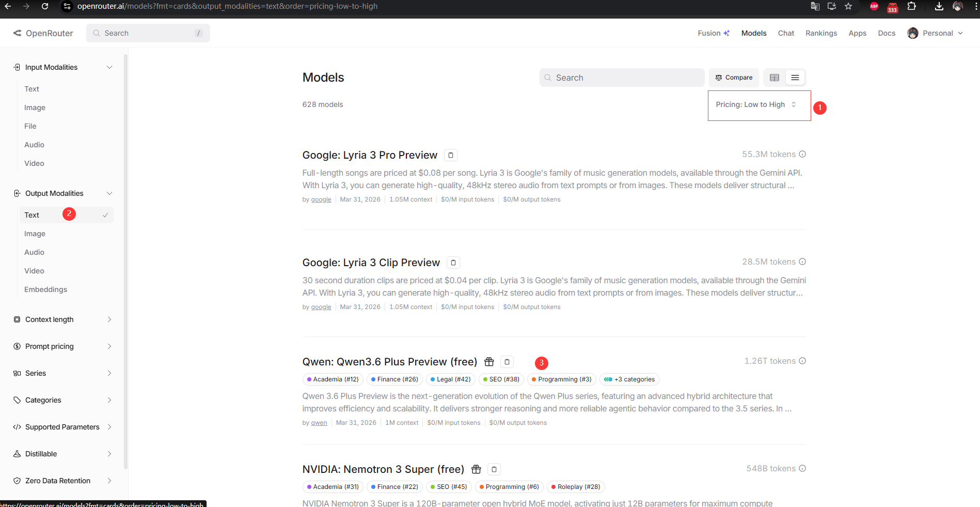980x507 pixels.
Task: Open the Rankings nav item
Action: (x=821, y=33)
